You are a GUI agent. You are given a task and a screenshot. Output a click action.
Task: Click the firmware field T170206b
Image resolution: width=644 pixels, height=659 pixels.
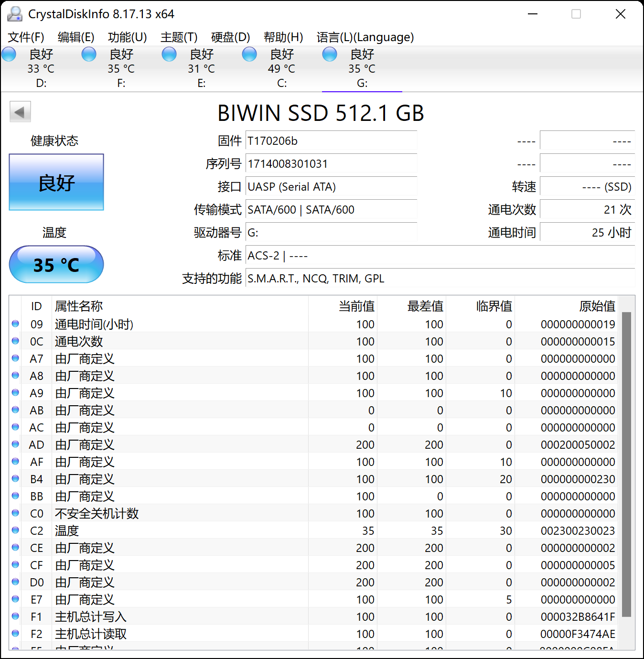(x=331, y=141)
